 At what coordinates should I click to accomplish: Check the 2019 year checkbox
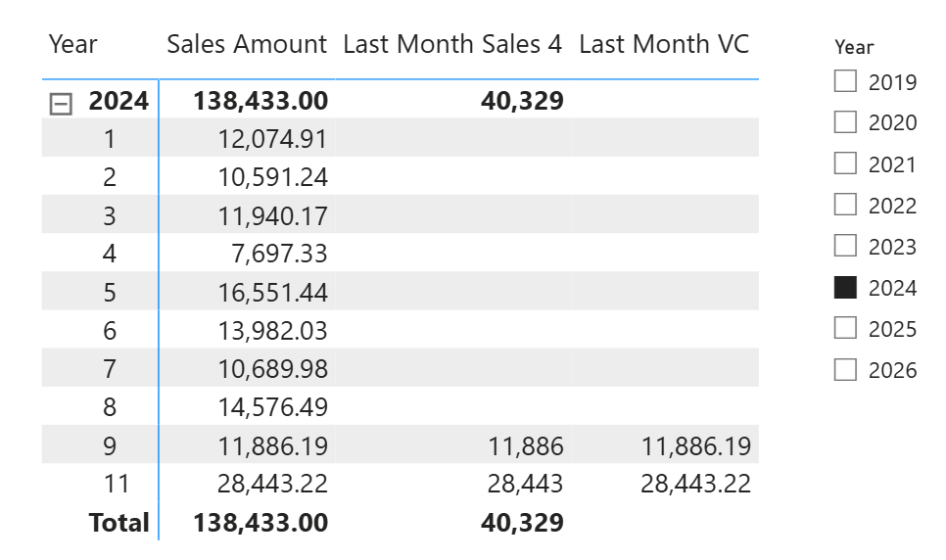click(x=845, y=81)
